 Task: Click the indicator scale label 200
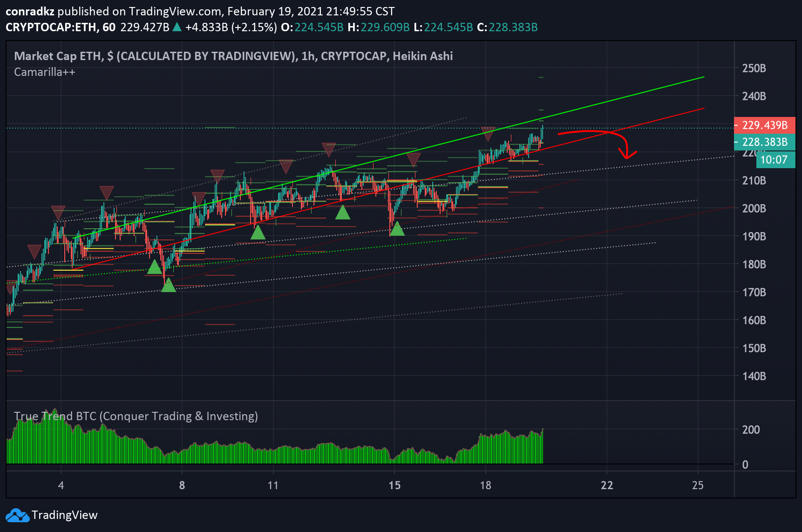coord(751,430)
